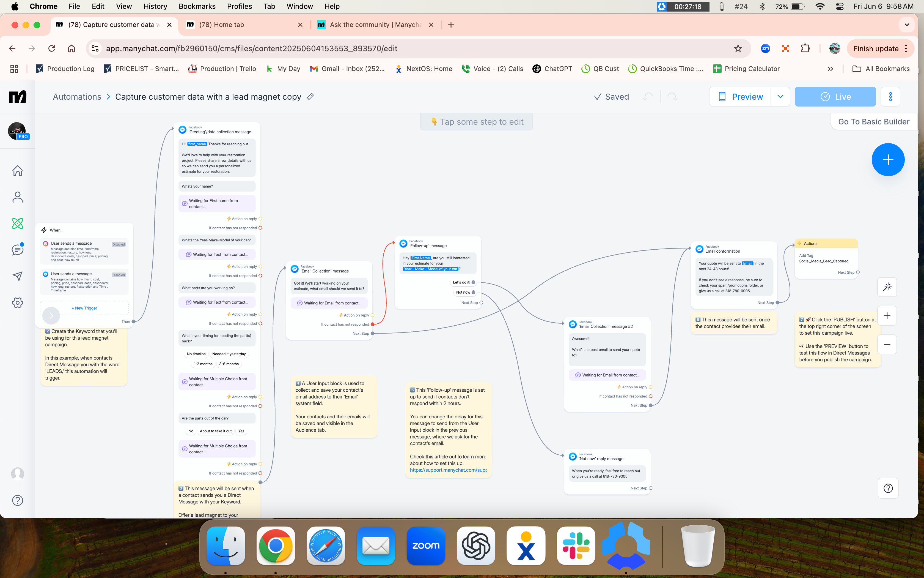Click the Manychat logo top left
The image size is (924, 578).
click(18, 97)
